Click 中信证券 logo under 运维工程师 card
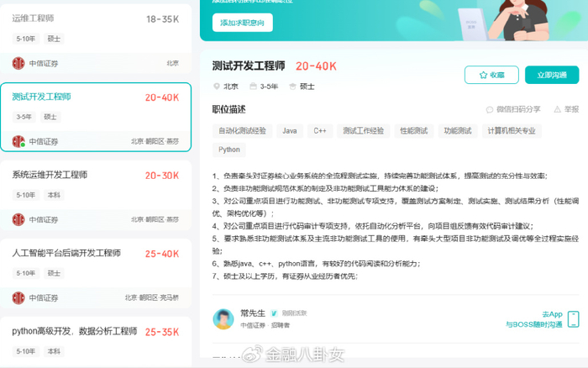588x368 pixels. [18, 63]
